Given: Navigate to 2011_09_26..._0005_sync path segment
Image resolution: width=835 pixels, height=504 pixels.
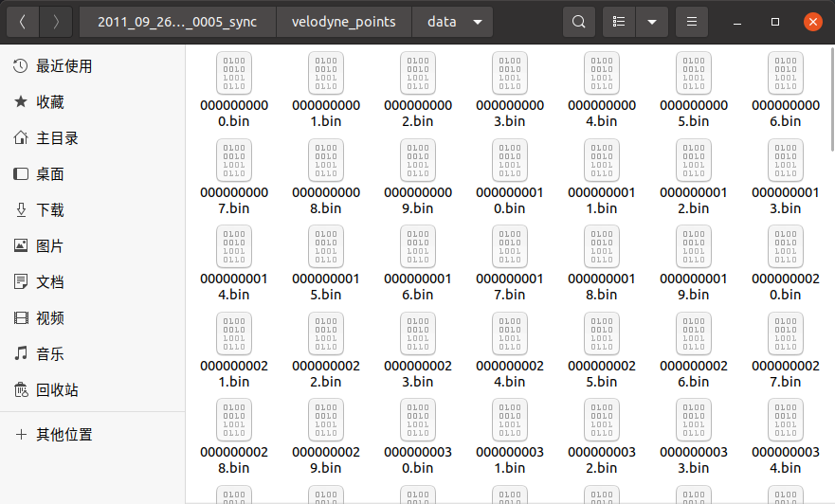Looking at the screenshot, I should point(177,22).
